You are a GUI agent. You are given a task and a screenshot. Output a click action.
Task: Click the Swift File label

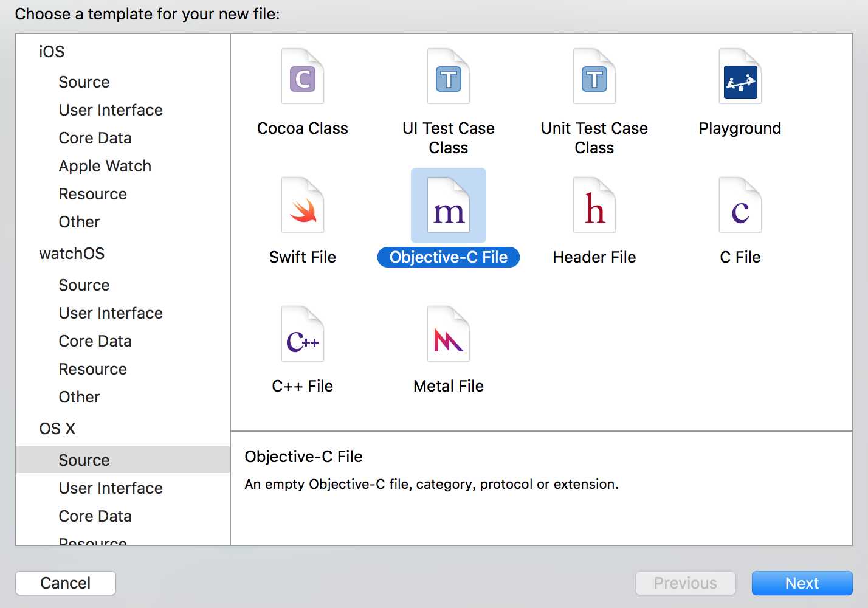tap(303, 257)
